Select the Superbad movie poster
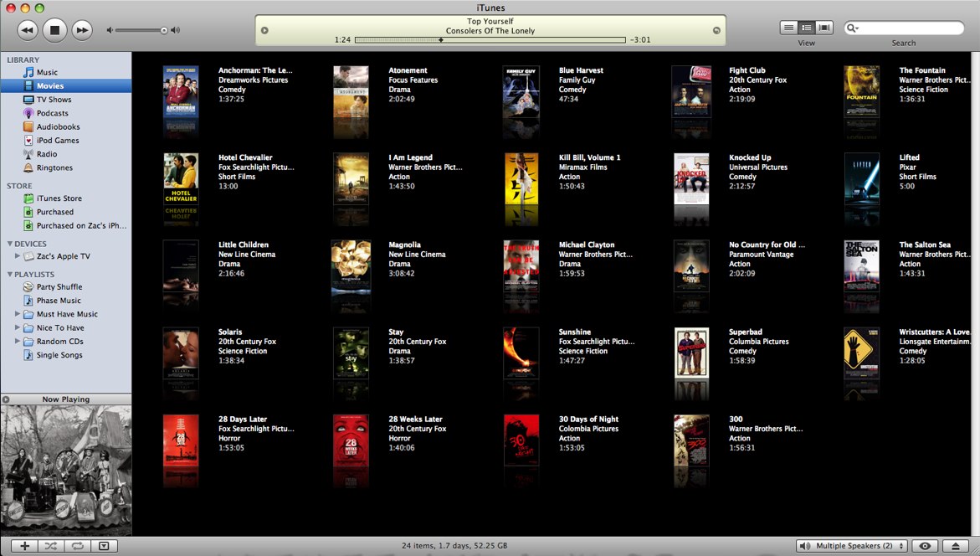The image size is (980, 556). point(692,353)
